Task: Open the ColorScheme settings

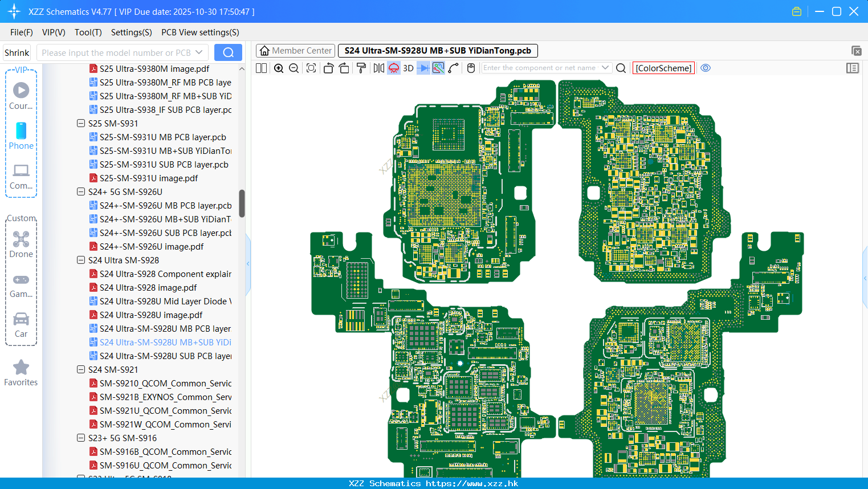Action: coord(663,68)
